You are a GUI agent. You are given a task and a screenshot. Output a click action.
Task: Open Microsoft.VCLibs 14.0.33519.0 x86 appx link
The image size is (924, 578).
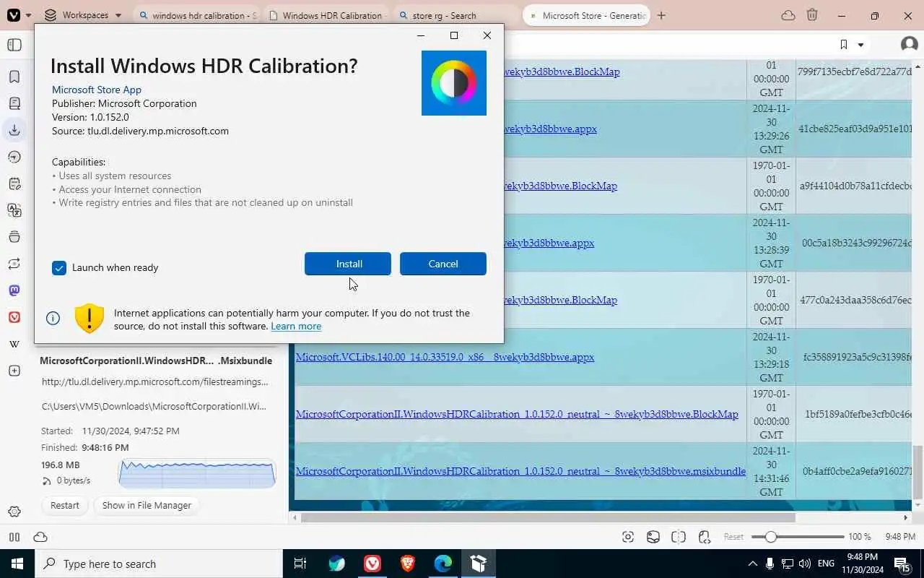[445, 357]
